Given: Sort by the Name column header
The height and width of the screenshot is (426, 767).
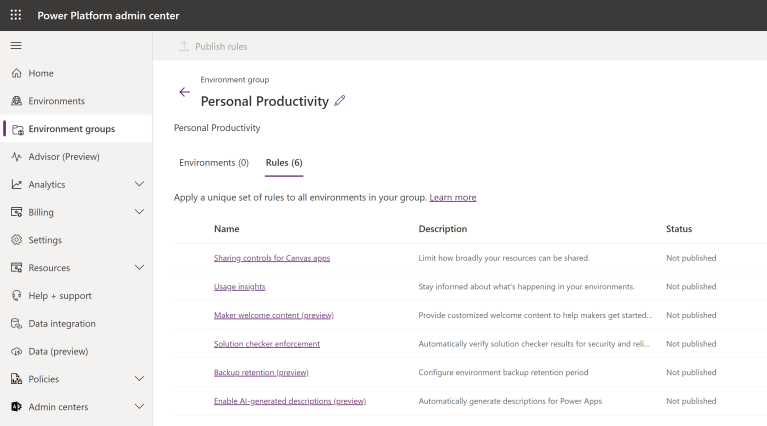Looking at the screenshot, I should 227,229.
